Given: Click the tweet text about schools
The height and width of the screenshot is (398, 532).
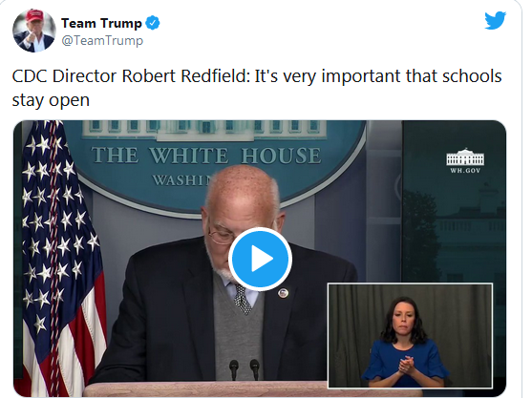Looking at the screenshot, I should 257,88.
